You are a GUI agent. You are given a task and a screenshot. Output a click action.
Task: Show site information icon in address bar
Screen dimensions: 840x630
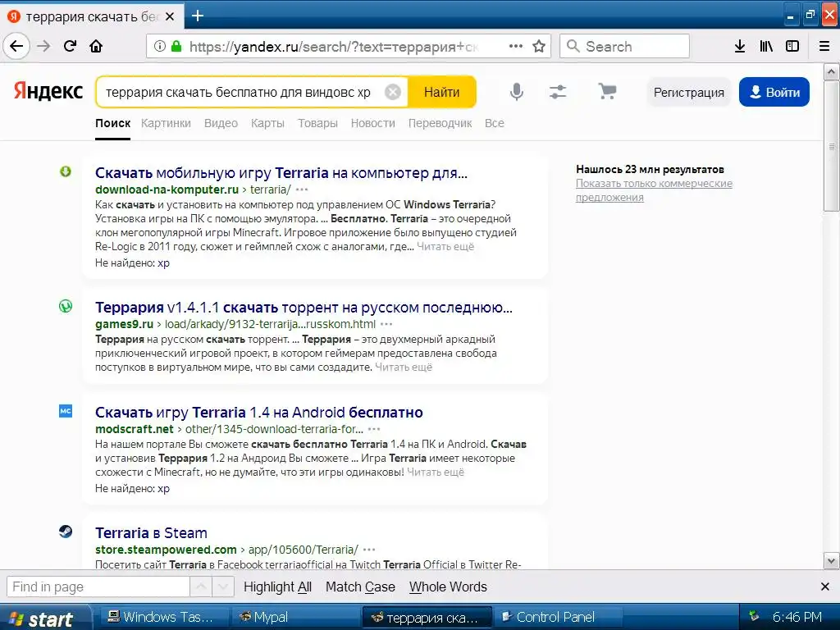pos(160,46)
